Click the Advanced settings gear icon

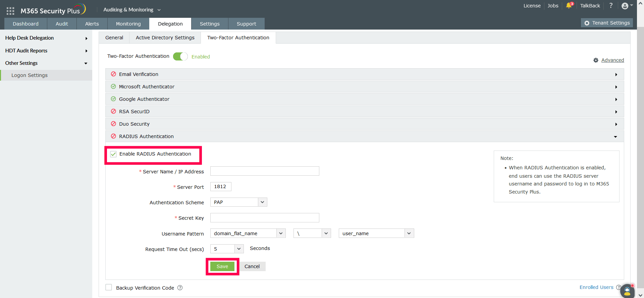(x=596, y=60)
